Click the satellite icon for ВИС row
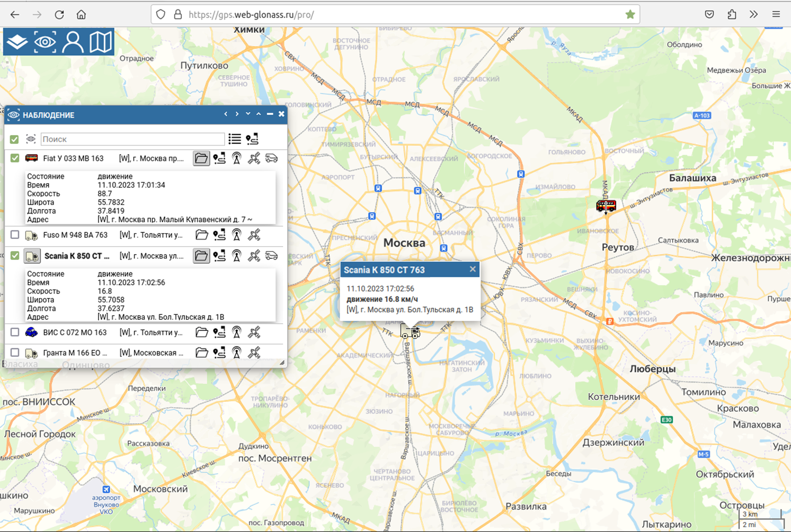791x532 pixels. [x=254, y=332]
